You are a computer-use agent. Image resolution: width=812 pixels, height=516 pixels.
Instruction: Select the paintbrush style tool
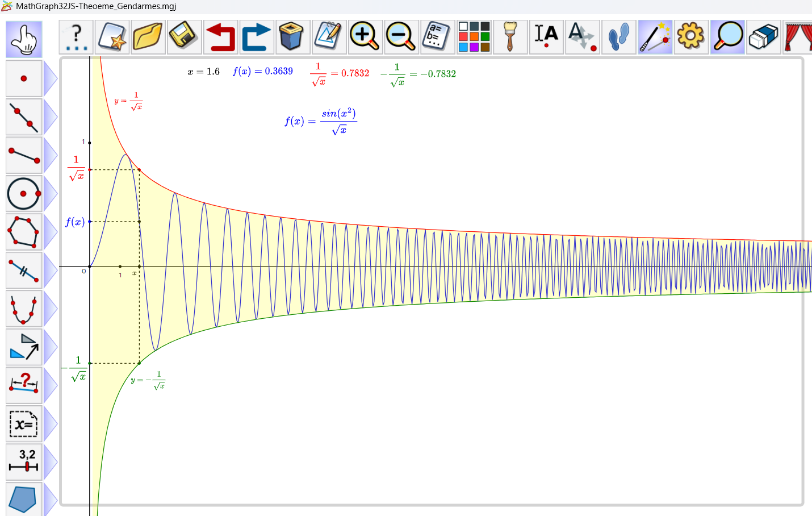510,38
